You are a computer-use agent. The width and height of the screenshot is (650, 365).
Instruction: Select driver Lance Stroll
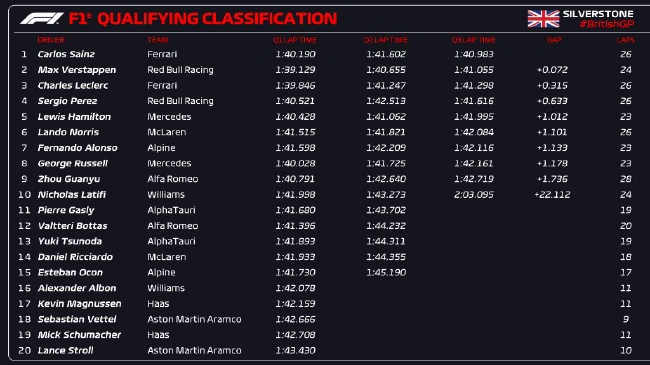point(65,350)
